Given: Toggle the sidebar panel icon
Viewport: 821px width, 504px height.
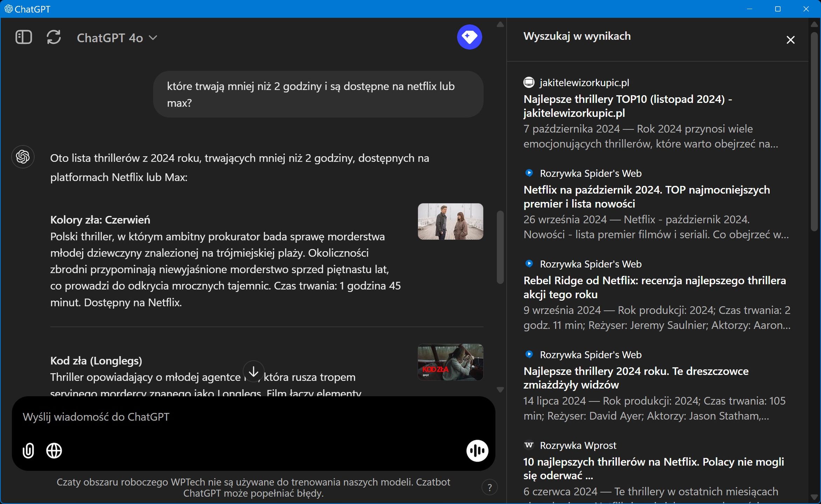Looking at the screenshot, I should 24,37.
